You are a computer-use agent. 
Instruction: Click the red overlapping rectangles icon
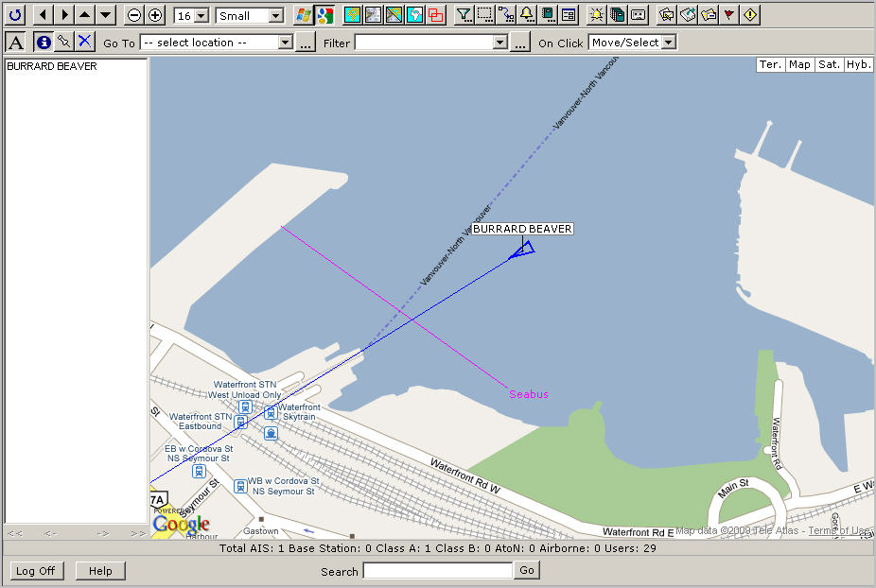[x=436, y=15]
